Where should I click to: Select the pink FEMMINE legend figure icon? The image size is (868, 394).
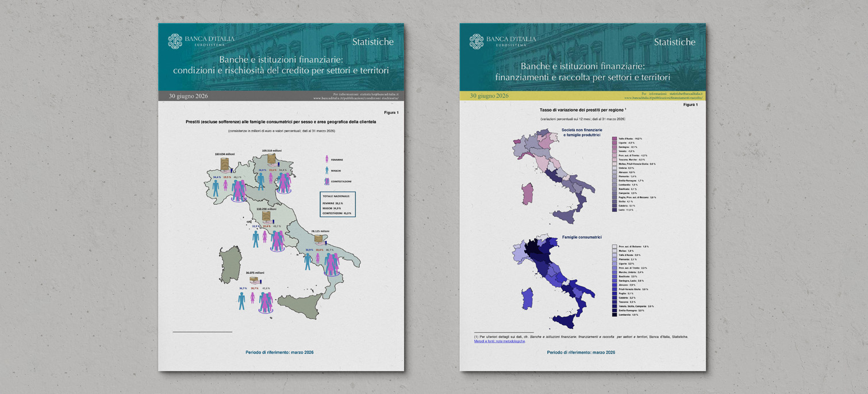click(x=327, y=159)
